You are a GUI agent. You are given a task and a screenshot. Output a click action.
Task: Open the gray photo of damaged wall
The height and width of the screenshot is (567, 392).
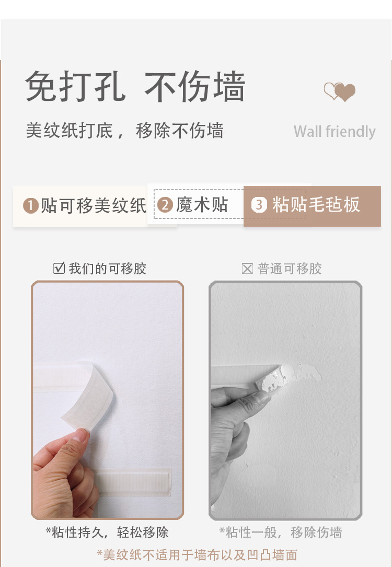pyautogui.click(x=285, y=400)
